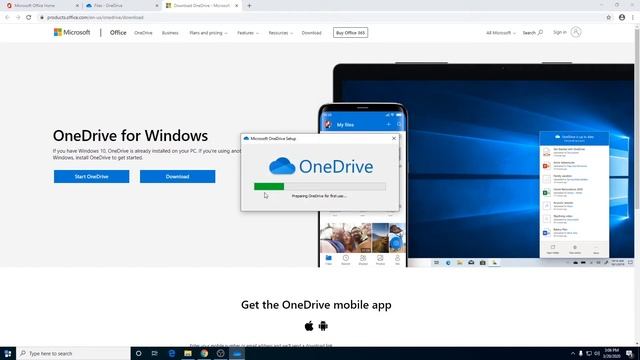Open a new browser tab
Image resolution: width=640 pixels, height=360 pixels.
249,6
